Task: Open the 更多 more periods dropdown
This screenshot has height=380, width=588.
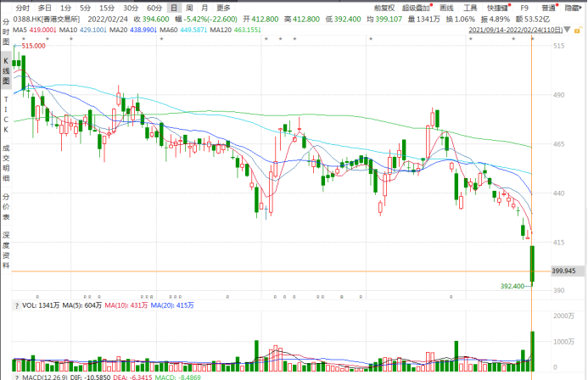Action: [224, 7]
